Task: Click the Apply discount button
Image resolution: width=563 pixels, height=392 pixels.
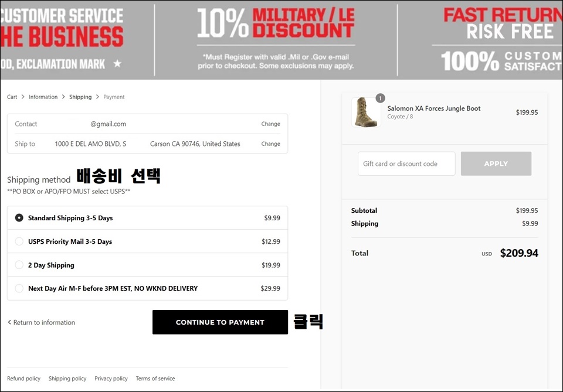Action: pyautogui.click(x=496, y=163)
